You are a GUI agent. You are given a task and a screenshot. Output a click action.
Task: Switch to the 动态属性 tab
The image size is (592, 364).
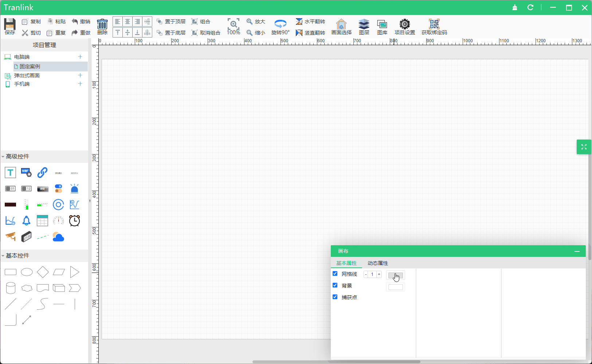tap(378, 263)
